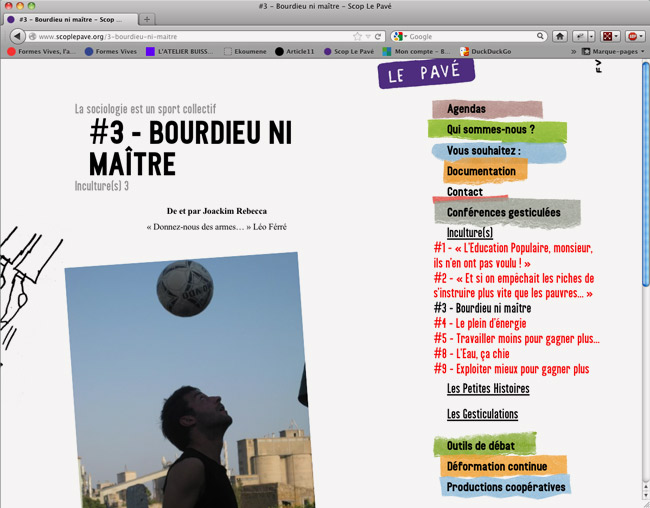Reload the page with the refresh icon
The image size is (650, 508).
[x=378, y=36]
